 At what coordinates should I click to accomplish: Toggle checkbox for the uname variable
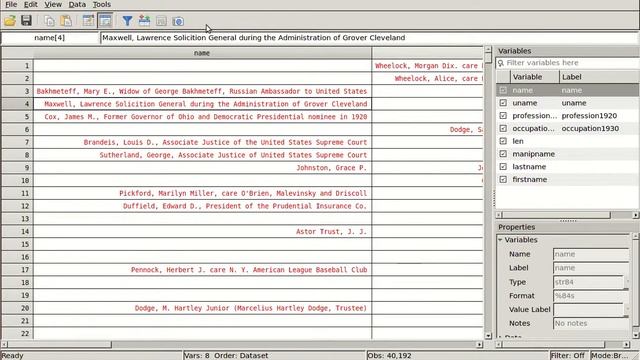click(503, 103)
